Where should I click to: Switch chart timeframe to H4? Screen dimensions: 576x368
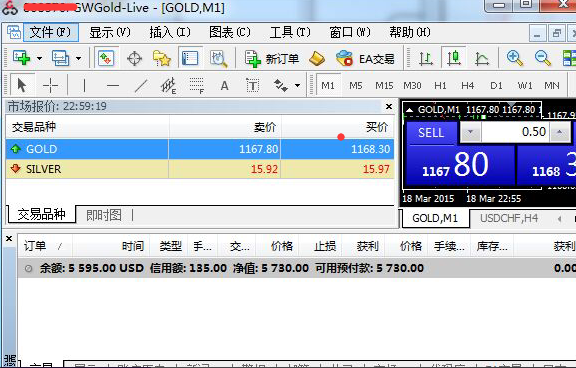pyautogui.click(x=467, y=86)
